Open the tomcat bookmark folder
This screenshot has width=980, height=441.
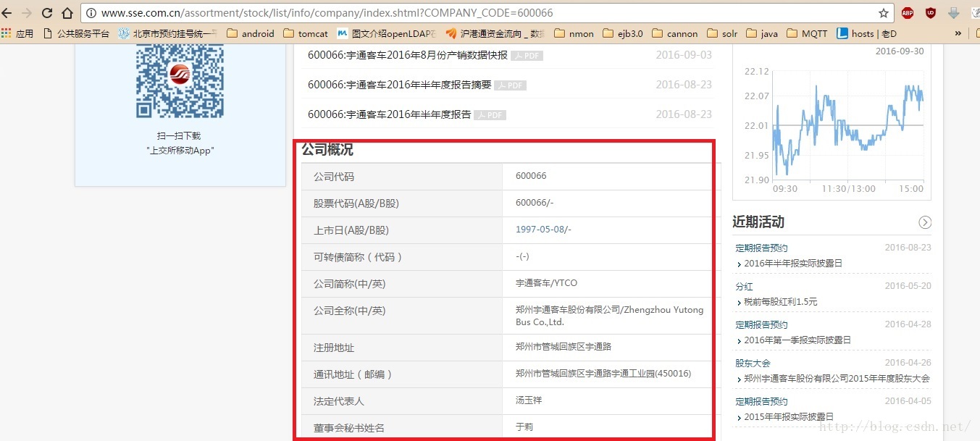(306, 33)
